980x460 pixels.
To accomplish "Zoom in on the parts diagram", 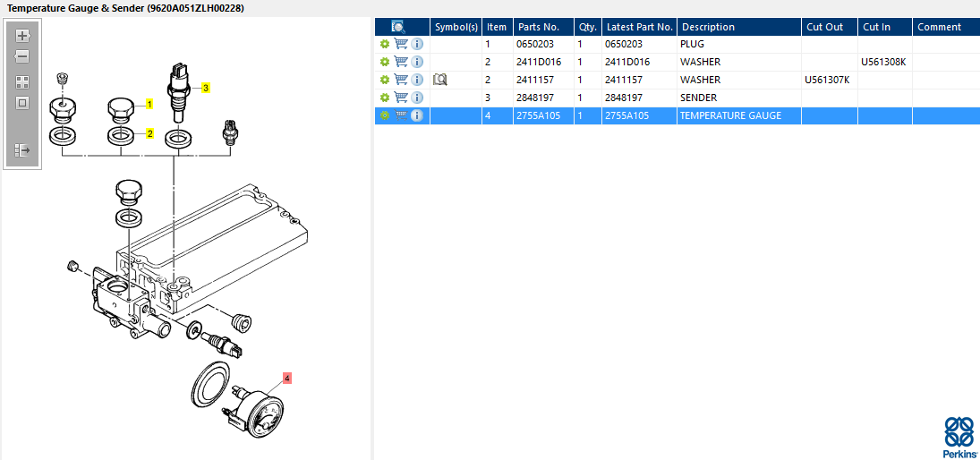I will (x=22, y=36).
